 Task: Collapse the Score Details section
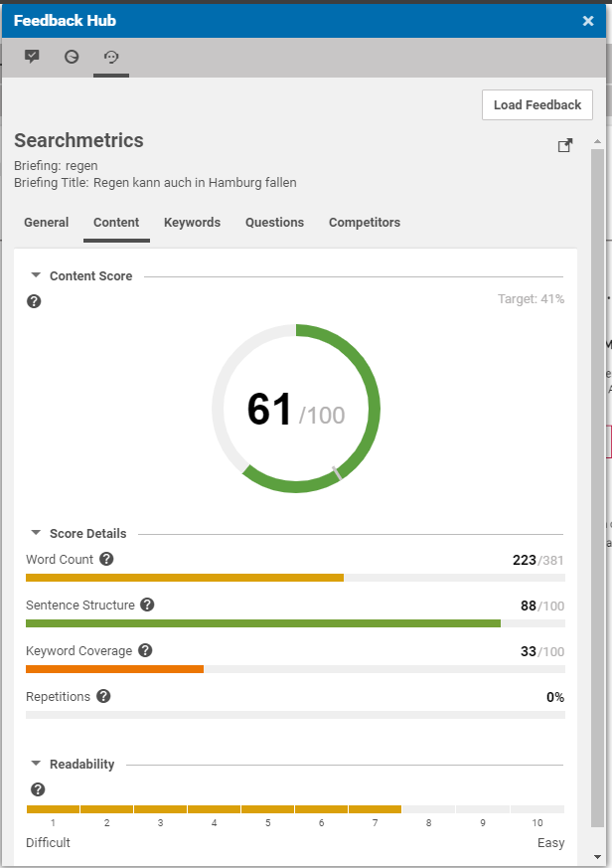tap(37, 533)
